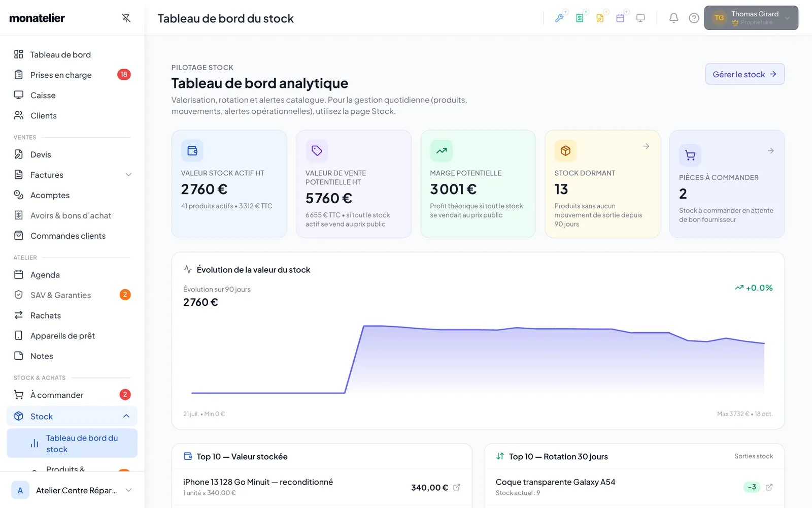Open Thomas Girard account menu
This screenshot has width=812, height=508.
[x=751, y=18]
